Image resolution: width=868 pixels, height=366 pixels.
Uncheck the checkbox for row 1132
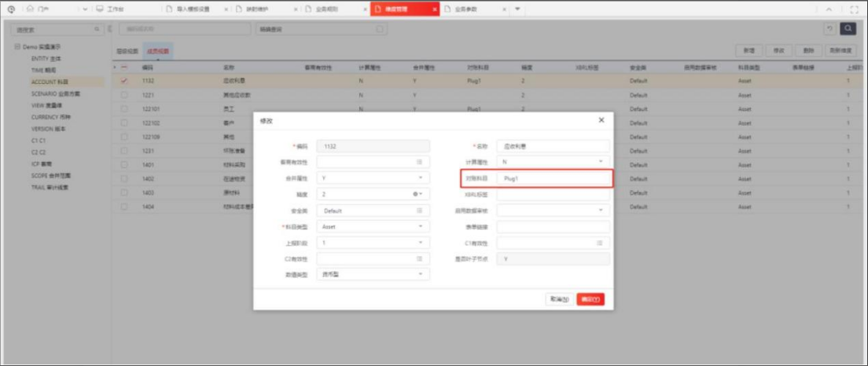[x=123, y=81]
